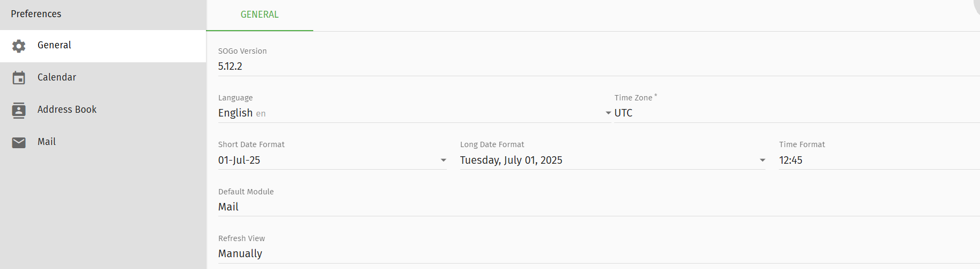
Task: Click the Preferences header title
Action: coord(36,14)
